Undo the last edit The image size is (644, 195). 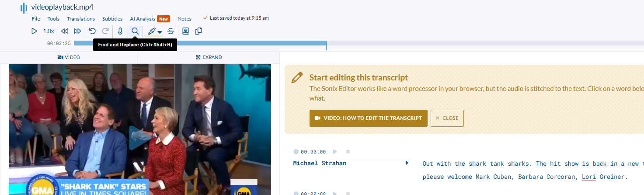92,31
